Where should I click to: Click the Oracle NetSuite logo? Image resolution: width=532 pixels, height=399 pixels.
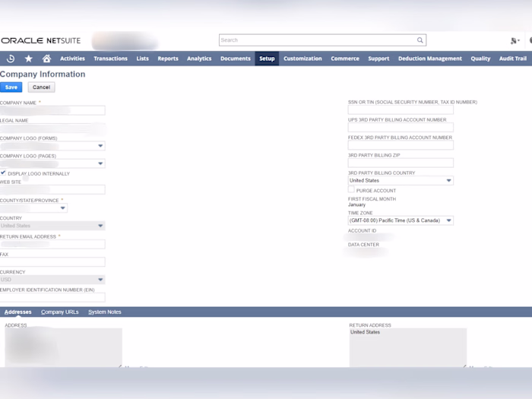click(x=41, y=40)
